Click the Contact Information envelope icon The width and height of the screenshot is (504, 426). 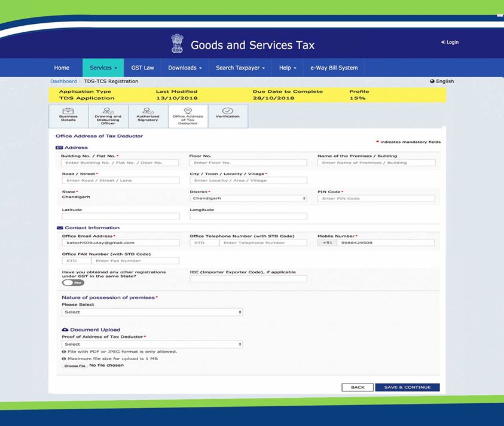60,228
